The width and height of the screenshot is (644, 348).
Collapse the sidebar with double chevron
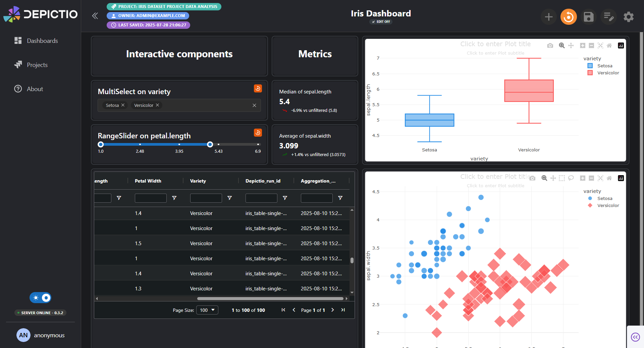[95, 16]
